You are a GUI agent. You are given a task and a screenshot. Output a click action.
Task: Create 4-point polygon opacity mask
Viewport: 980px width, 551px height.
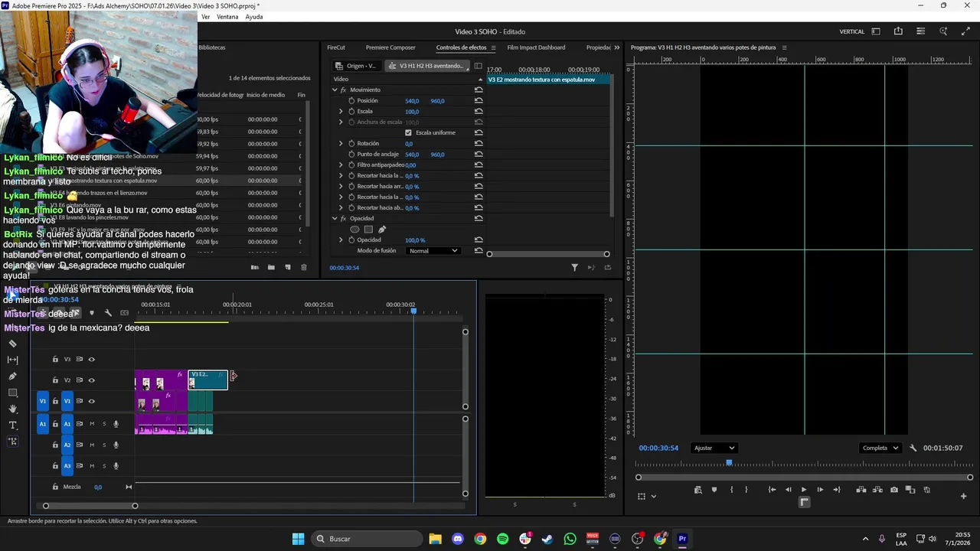pyautogui.click(x=368, y=229)
